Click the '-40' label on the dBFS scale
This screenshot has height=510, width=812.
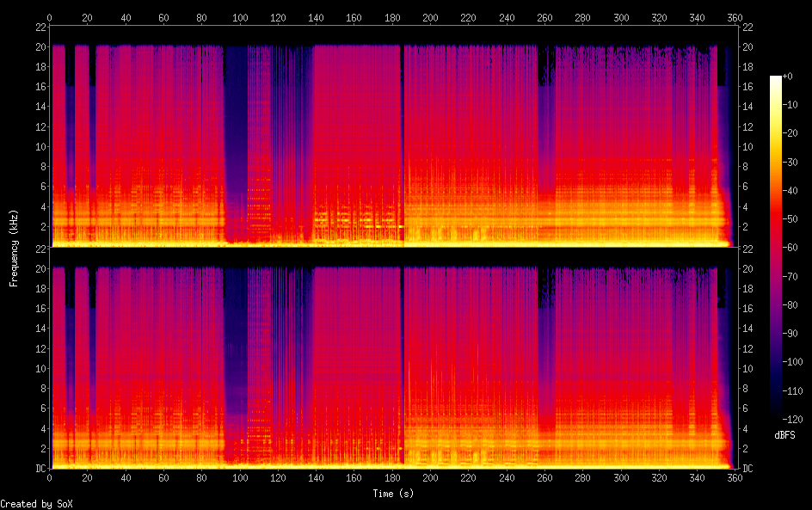point(790,191)
